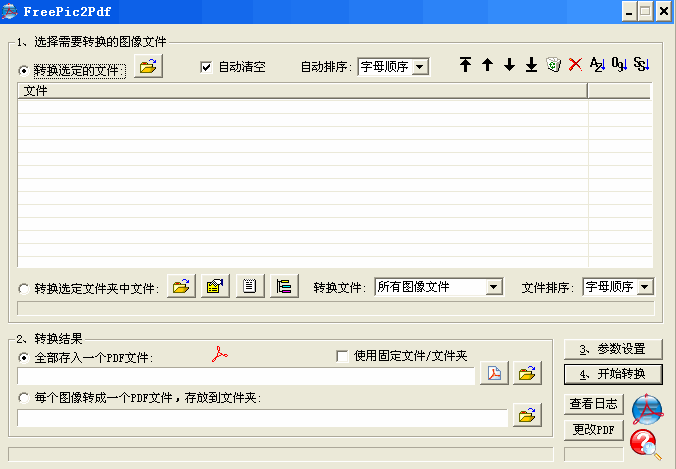Select 转换选定文件夹中文件 radio button
676x469 pixels.
click(x=23, y=289)
